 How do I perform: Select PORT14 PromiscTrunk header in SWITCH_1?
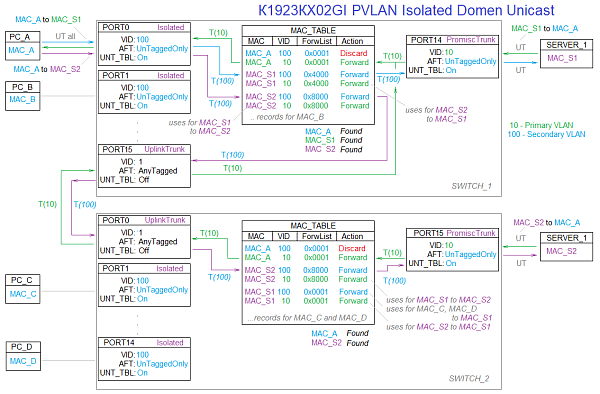click(452, 40)
